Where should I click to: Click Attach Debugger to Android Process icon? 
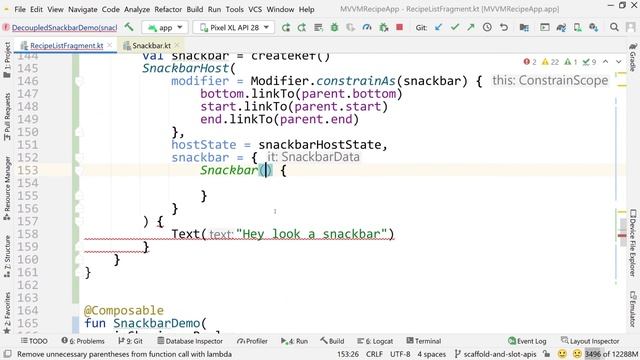(x=384, y=27)
